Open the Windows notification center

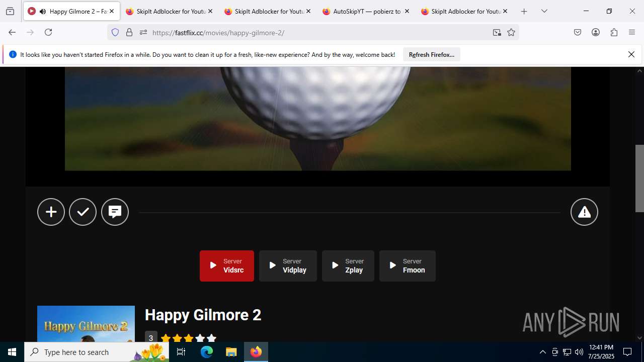coord(627,352)
